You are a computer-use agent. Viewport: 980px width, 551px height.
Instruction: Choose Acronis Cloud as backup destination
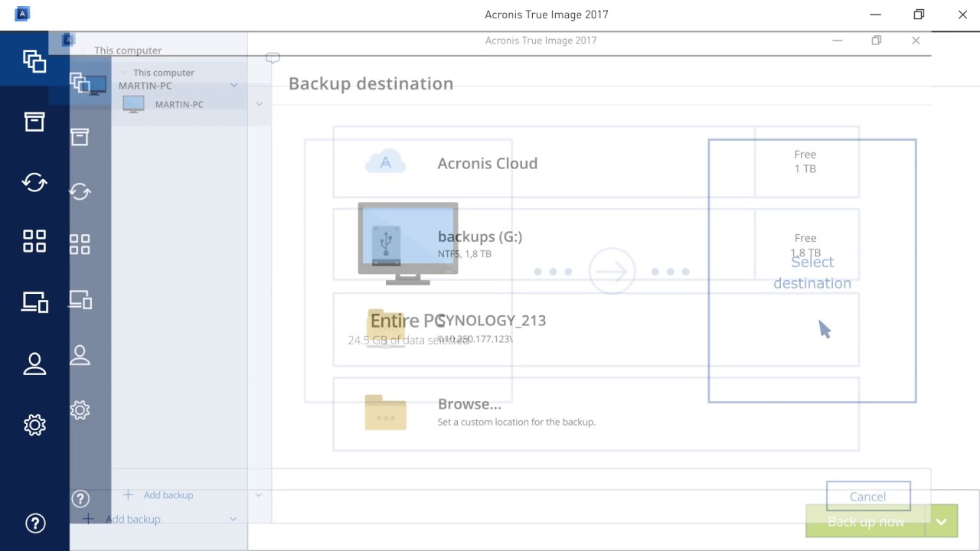pos(596,162)
